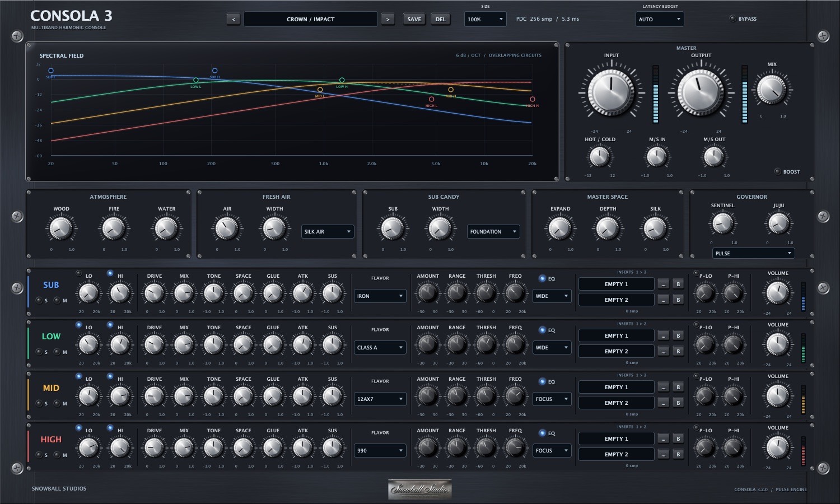Advance to the next preset with right arrow
The image size is (840, 504).
(x=388, y=19)
